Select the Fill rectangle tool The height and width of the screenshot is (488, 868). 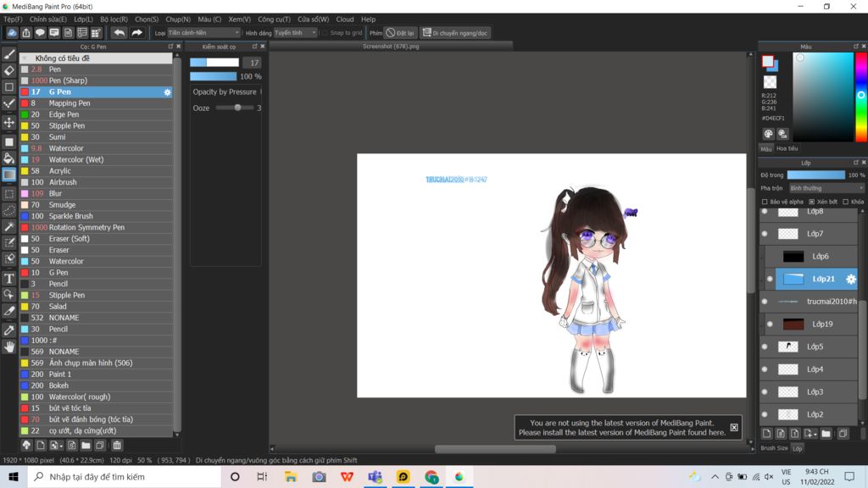pos(8,142)
